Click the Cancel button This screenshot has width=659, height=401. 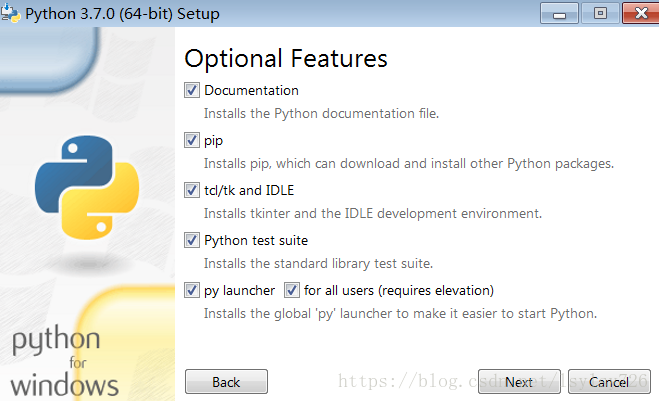coord(609,382)
